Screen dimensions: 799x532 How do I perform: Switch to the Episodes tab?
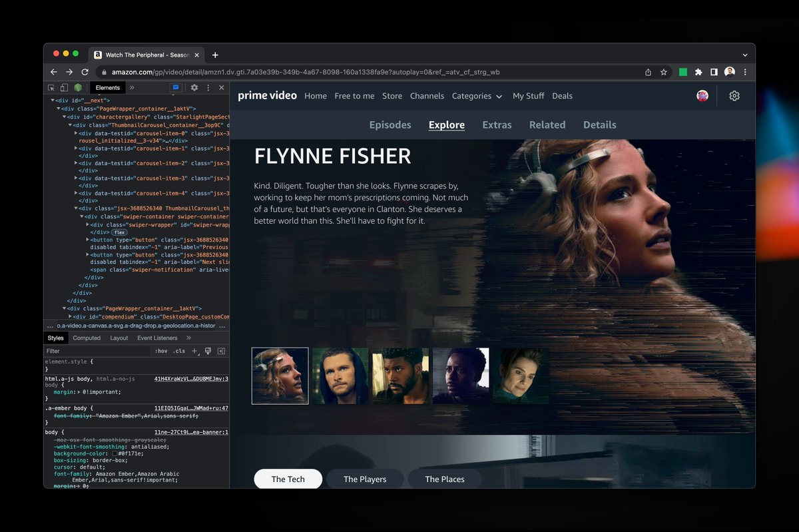pyautogui.click(x=390, y=125)
